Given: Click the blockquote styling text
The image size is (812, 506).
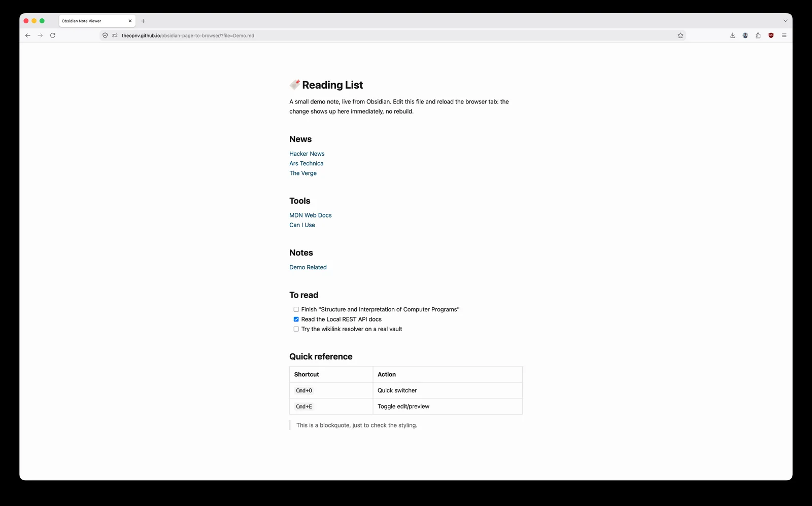Looking at the screenshot, I should [x=357, y=425].
